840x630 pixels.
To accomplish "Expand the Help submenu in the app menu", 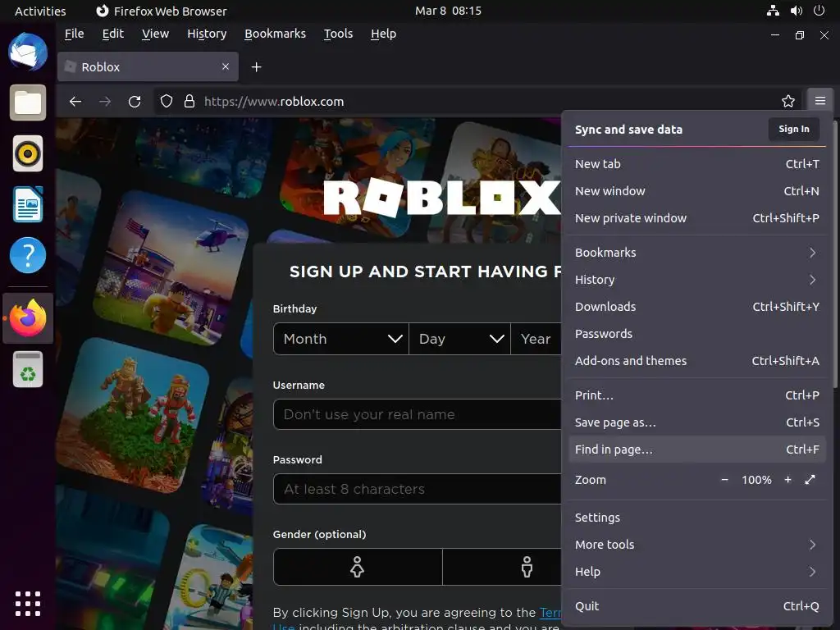I will pos(696,572).
